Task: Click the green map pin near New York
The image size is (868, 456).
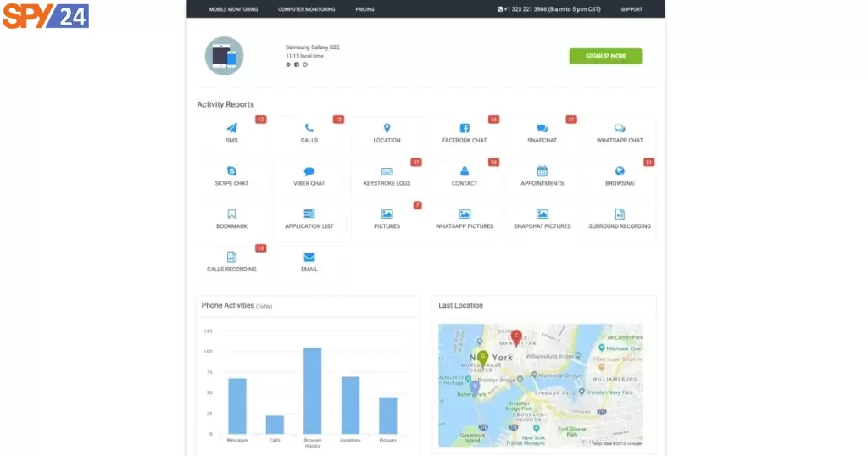Action: click(482, 359)
